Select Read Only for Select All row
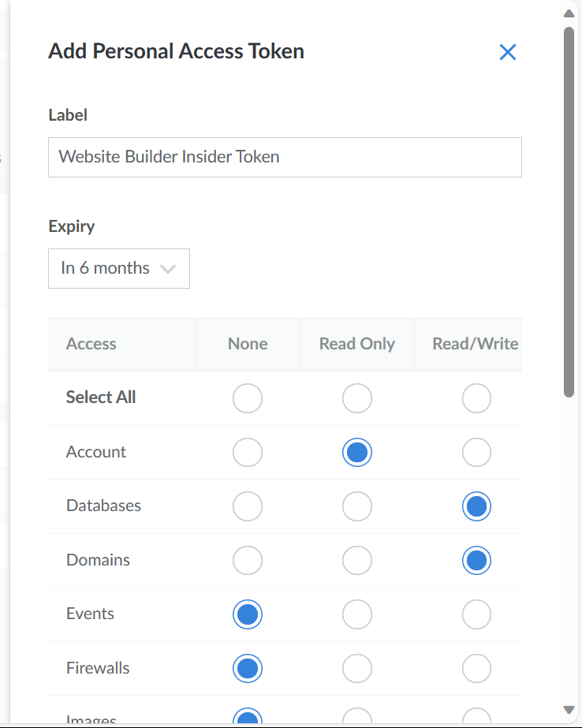Image resolution: width=582 pixels, height=728 pixels. pyautogui.click(x=357, y=398)
